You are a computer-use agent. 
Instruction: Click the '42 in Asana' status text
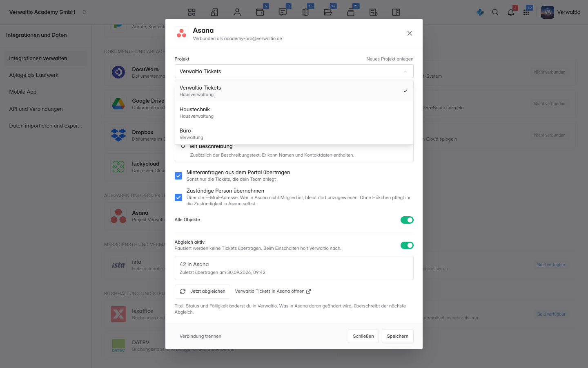tap(194, 265)
